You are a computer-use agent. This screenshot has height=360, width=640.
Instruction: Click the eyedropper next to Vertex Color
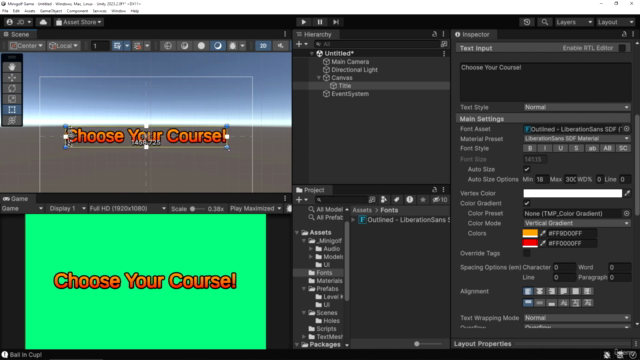[627, 193]
